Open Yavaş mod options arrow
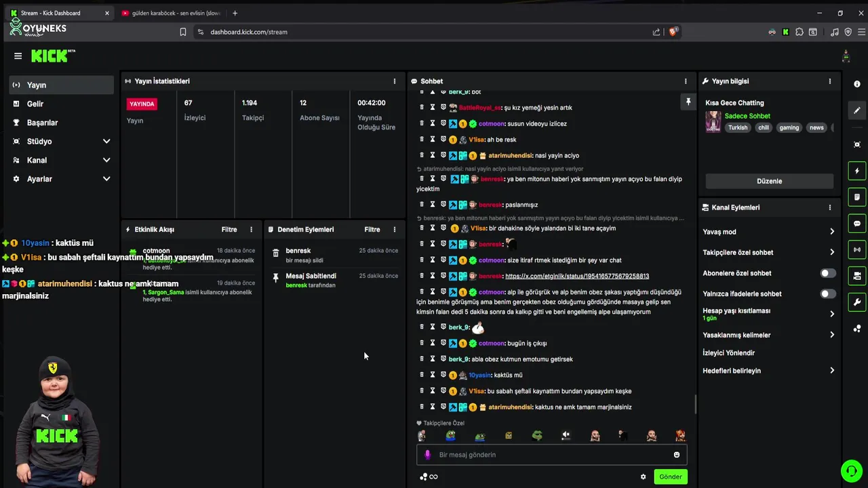The width and height of the screenshot is (868, 488). click(832, 232)
